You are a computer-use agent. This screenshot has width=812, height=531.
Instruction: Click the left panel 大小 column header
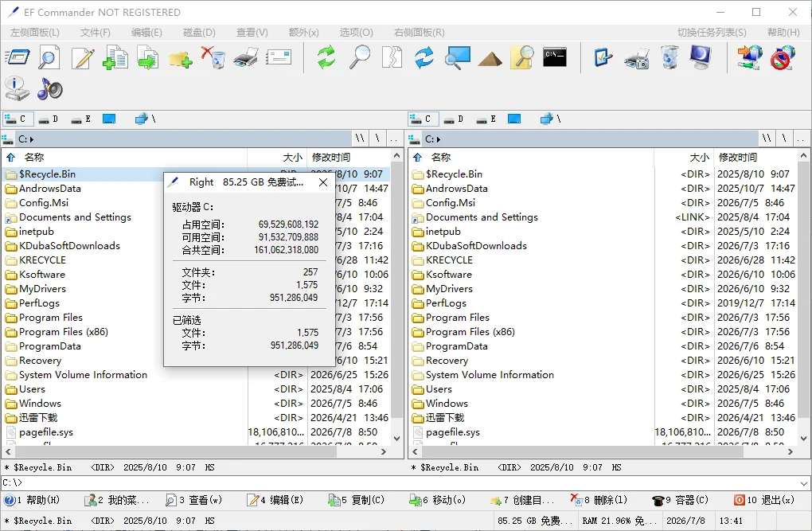coord(278,157)
